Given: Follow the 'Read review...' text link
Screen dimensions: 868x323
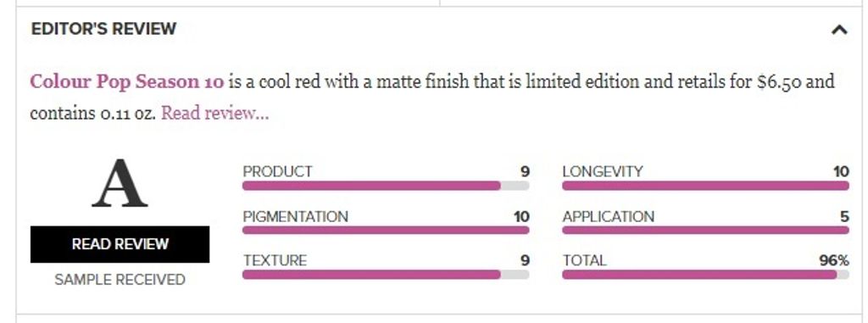Looking at the screenshot, I should click(214, 113).
